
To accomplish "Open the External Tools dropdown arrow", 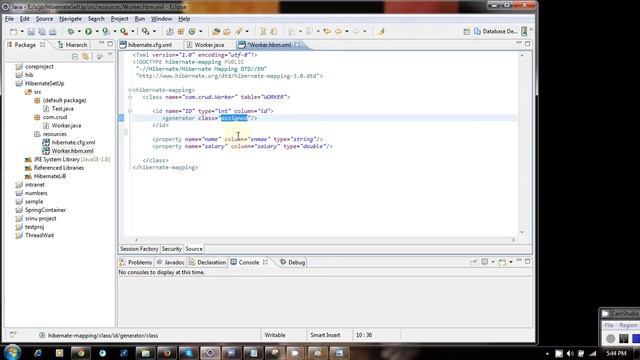I will (x=132, y=31).
